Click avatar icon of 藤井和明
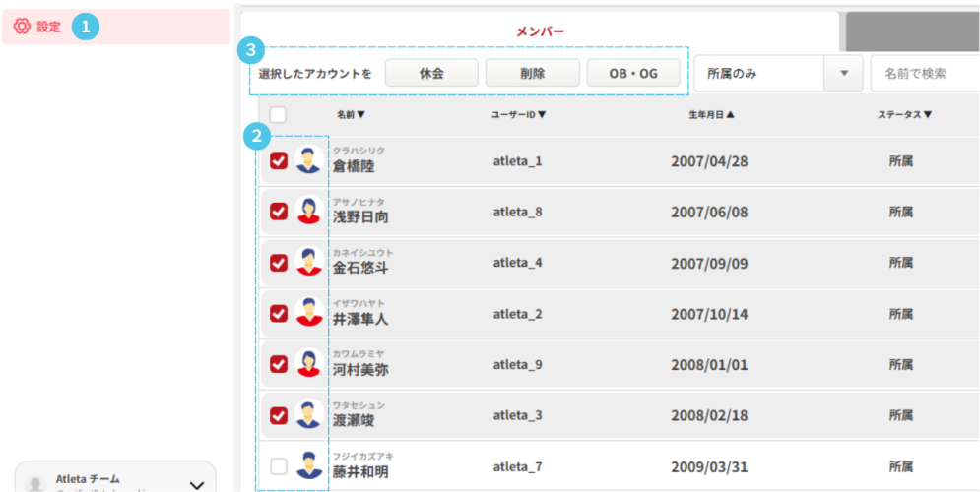This screenshot has width=980, height=492. point(308,466)
